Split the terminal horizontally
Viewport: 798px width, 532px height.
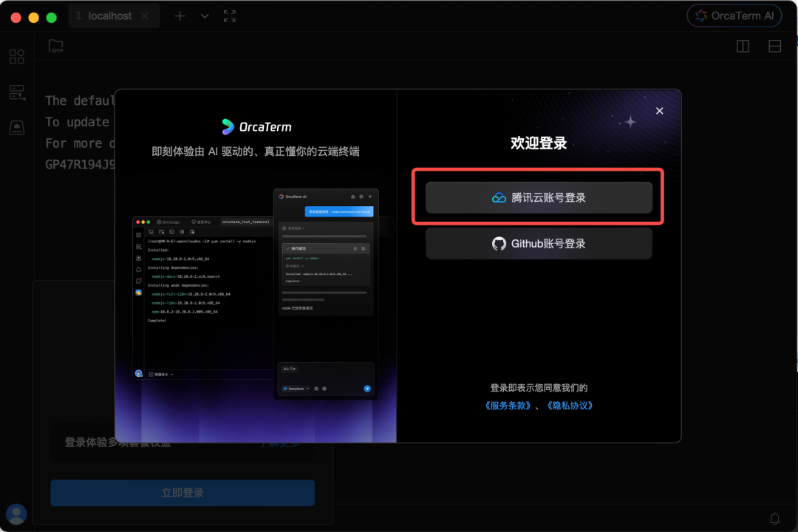click(x=774, y=46)
